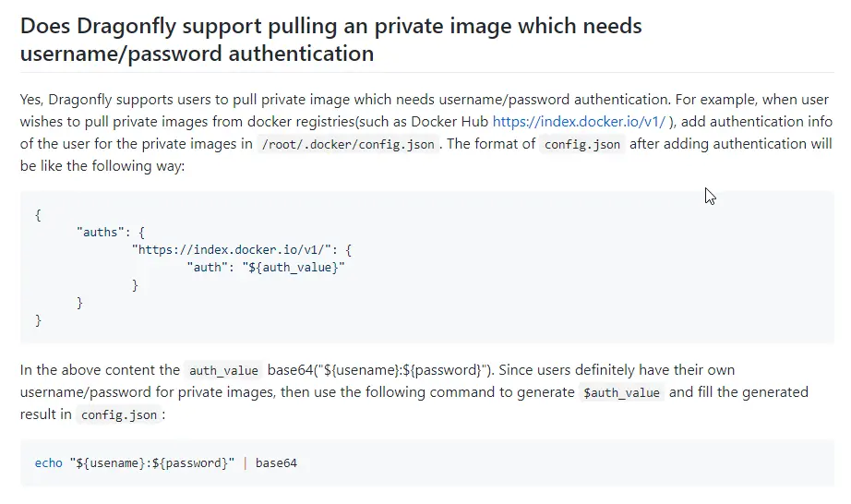Click base64 at the end of echo command

coord(276,462)
